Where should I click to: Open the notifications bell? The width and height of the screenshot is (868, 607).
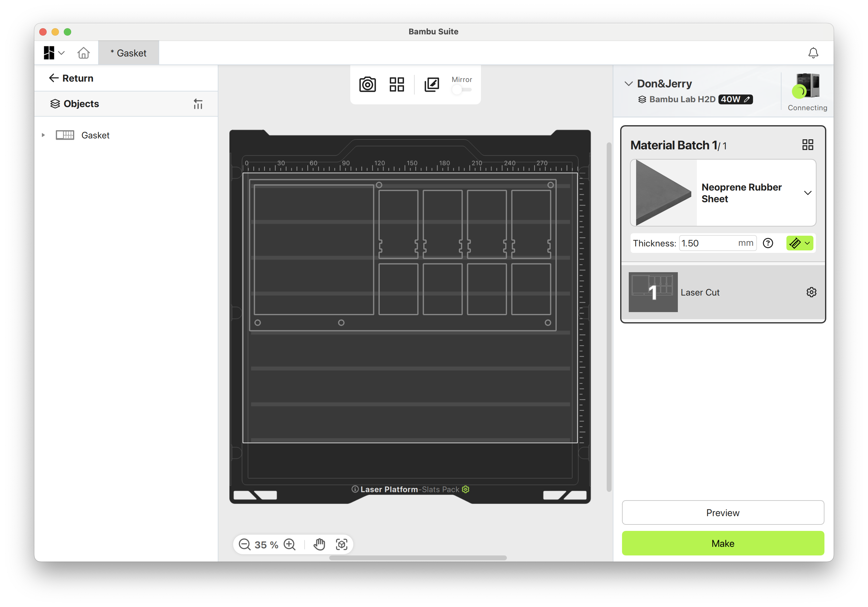pyautogui.click(x=813, y=53)
